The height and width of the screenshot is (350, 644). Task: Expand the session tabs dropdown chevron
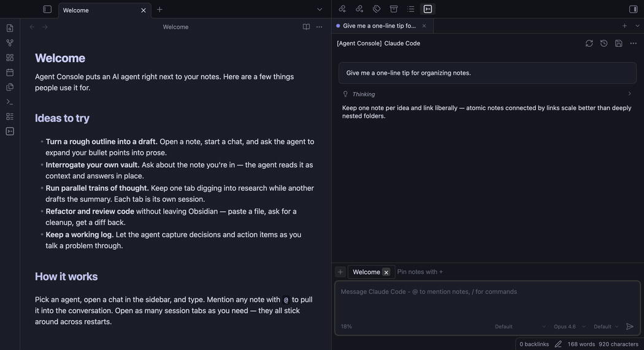[x=637, y=26]
